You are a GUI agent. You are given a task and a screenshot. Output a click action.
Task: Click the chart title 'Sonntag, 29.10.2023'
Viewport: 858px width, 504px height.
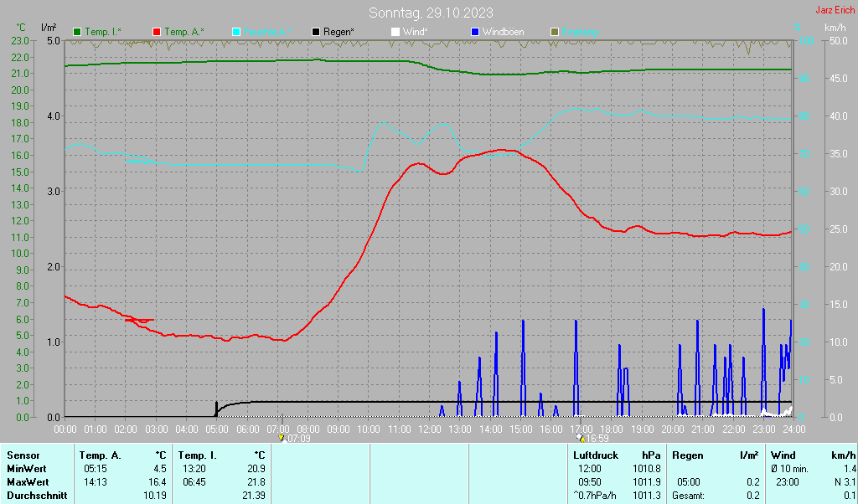pyautogui.click(x=431, y=13)
